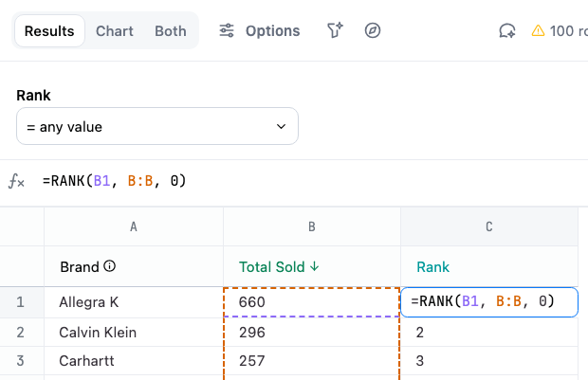The width and height of the screenshot is (588, 380).
Task: Click the fx formula icon
Action: click(16, 182)
